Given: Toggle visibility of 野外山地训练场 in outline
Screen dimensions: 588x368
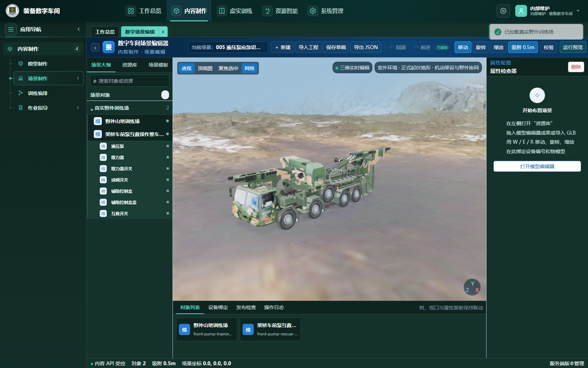Looking at the screenshot, I should (167, 121).
